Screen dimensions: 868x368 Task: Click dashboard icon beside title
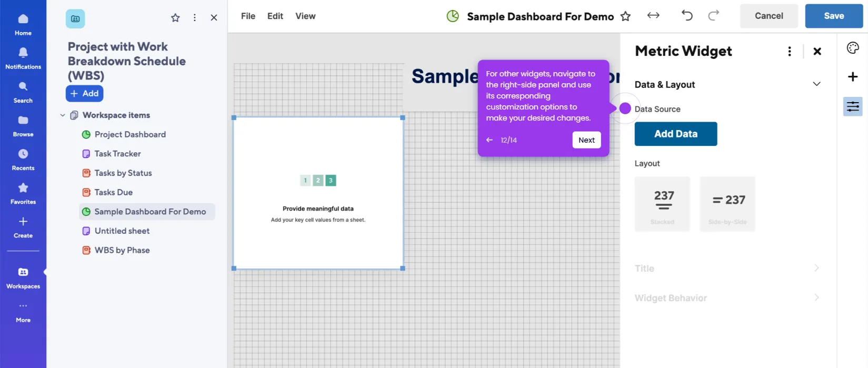pos(453,16)
